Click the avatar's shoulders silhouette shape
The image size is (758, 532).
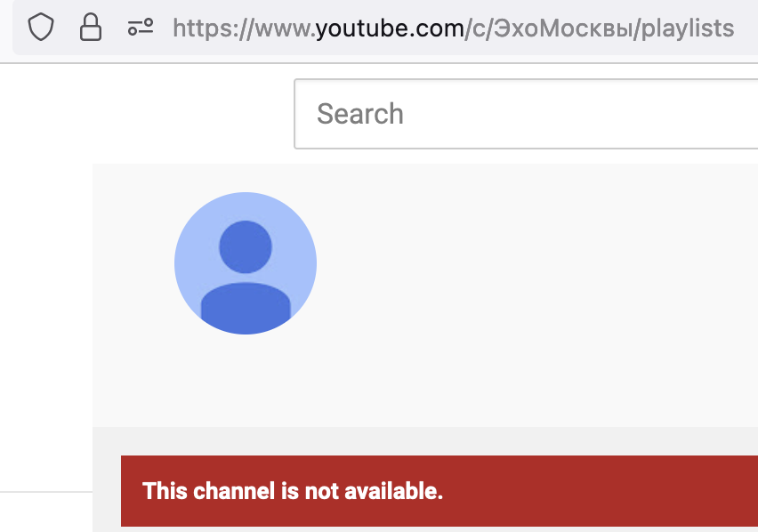click(x=246, y=309)
